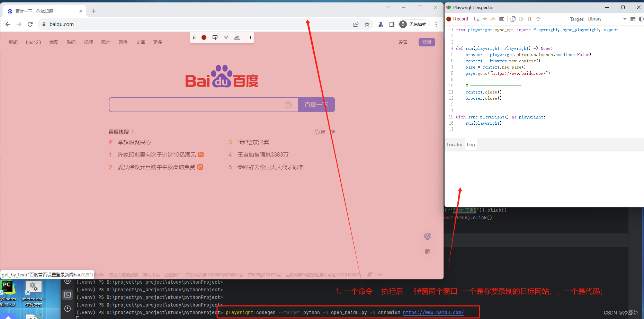Click assert text icon in browser overlay toolbar
This screenshot has height=319, width=644.
click(237, 37)
